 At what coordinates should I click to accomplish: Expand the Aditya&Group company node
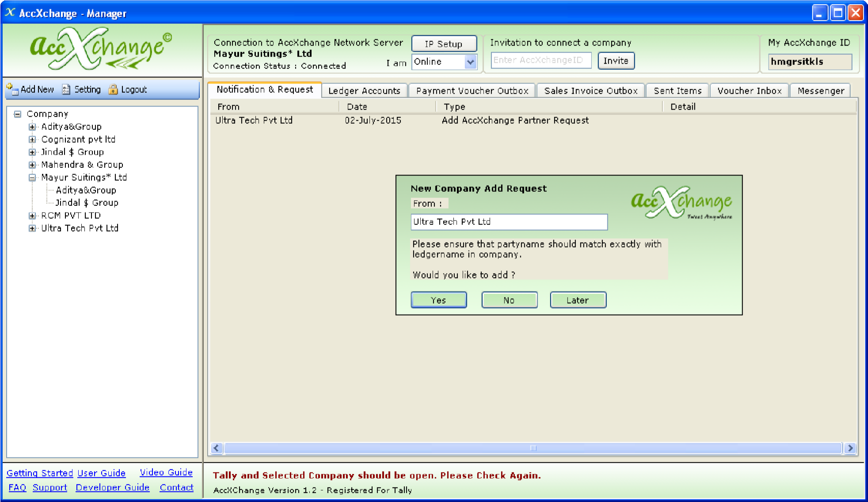pyautogui.click(x=32, y=127)
